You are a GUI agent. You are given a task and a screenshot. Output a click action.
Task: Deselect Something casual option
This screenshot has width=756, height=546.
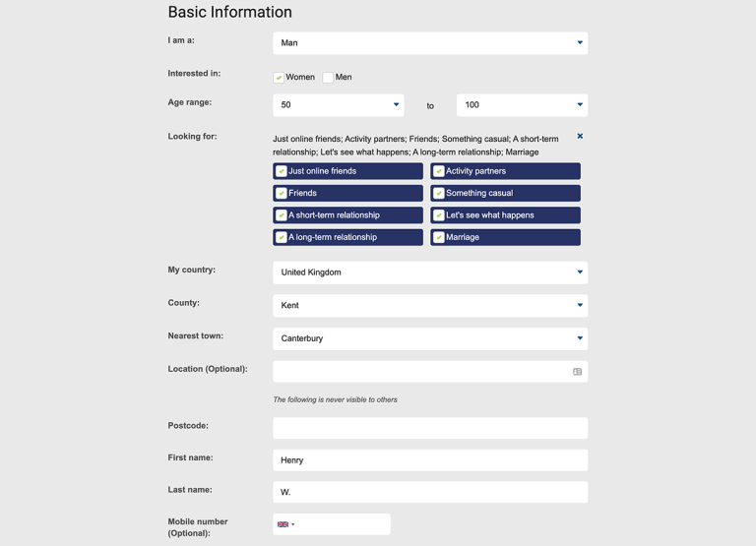pos(505,193)
